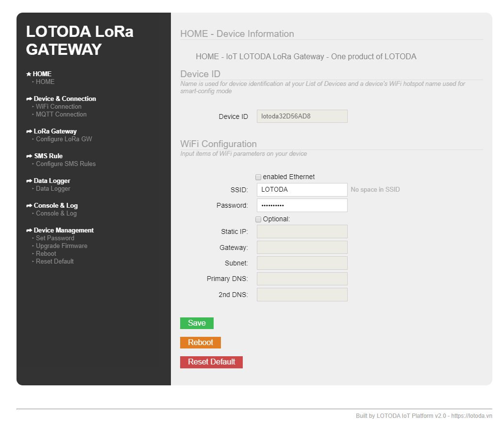Go to Configure LoRa GW
The image size is (504, 430).
[64, 139]
